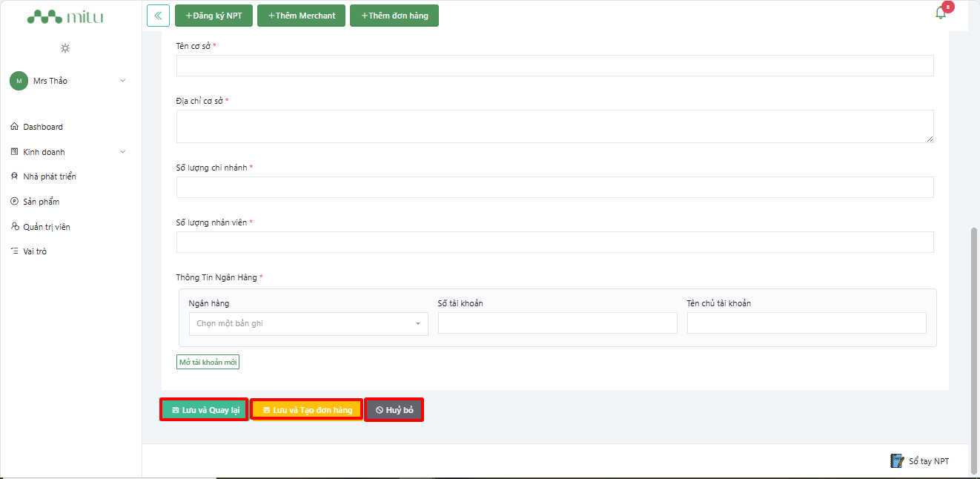Click Đăng ký NPT button
This screenshot has width=980, height=479.
[213, 16]
